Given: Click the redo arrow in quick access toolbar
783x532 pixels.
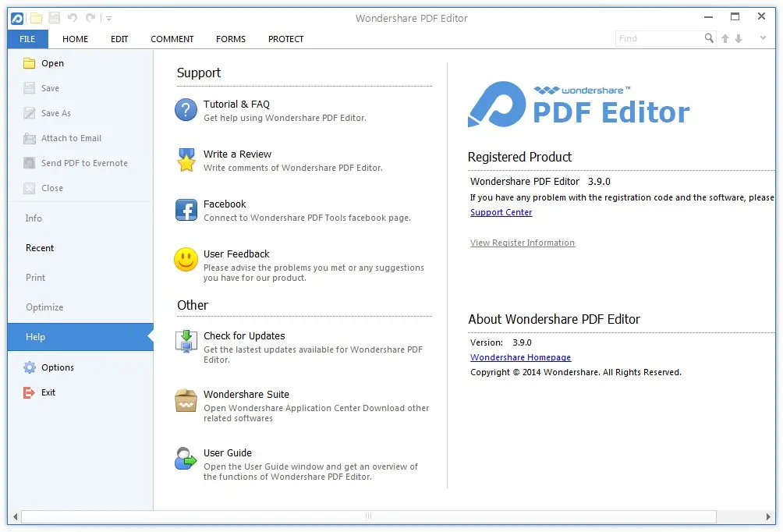Looking at the screenshot, I should pyautogui.click(x=90, y=19).
